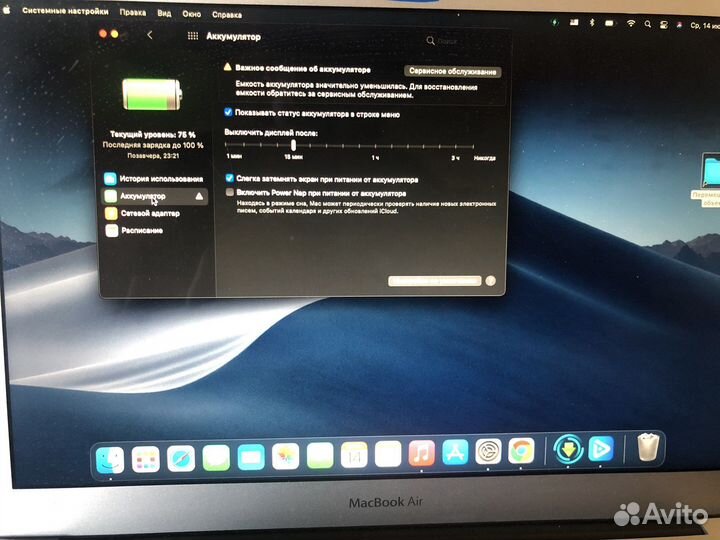Open the blue folder on the desktop
The width and height of the screenshot is (720, 540).
(712, 171)
